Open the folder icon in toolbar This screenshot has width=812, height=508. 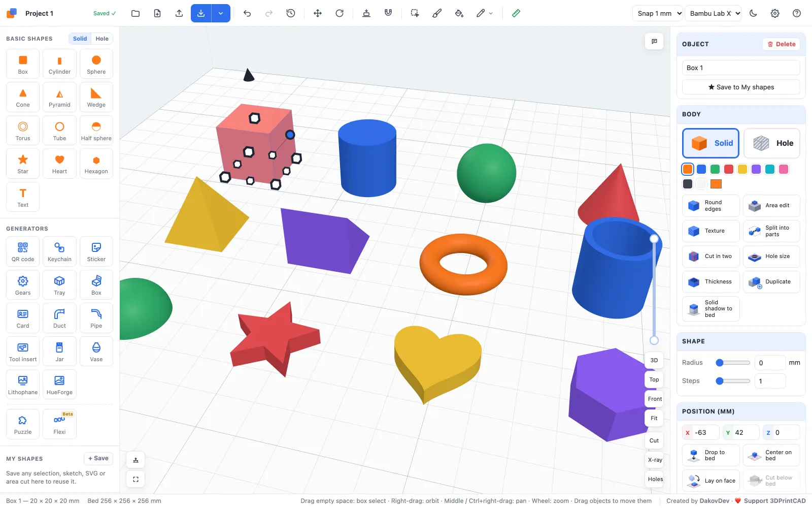tap(136, 13)
